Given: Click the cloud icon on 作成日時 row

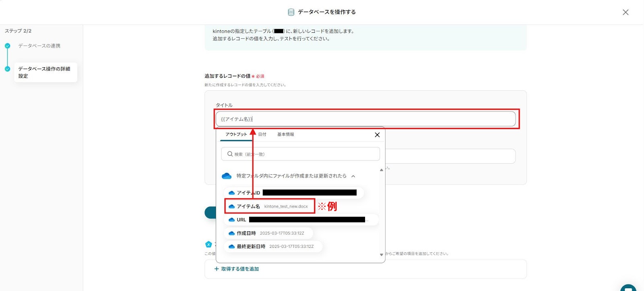Looking at the screenshot, I should tap(231, 233).
